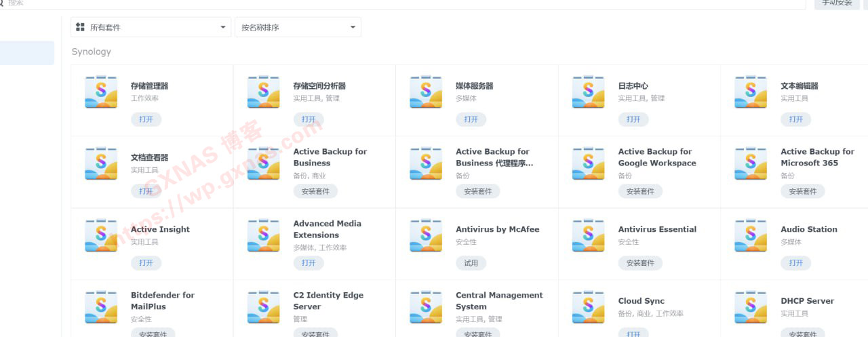Open the 按名称排序 sort dropdown

pyautogui.click(x=297, y=27)
